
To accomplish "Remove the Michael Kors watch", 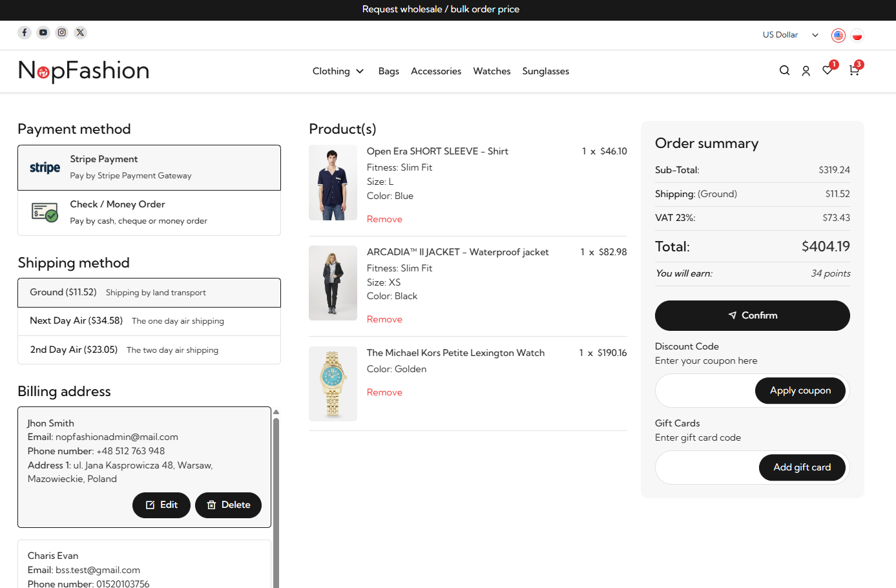I will pyautogui.click(x=384, y=392).
